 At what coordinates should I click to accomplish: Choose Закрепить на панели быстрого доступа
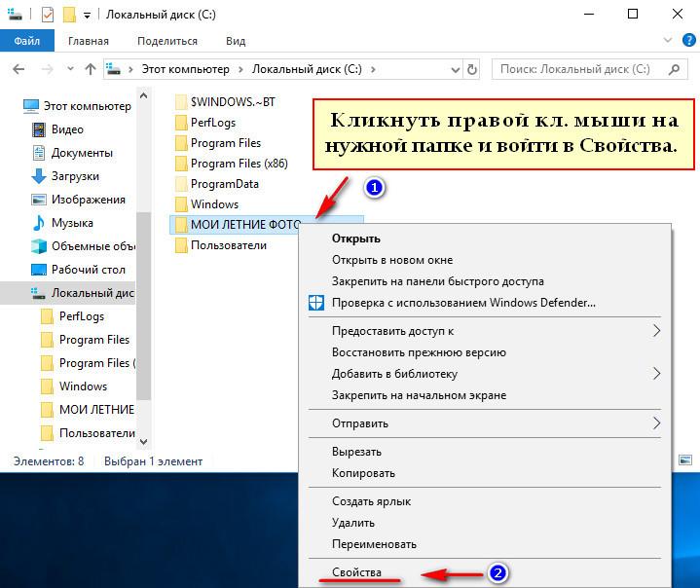(485, 281)
